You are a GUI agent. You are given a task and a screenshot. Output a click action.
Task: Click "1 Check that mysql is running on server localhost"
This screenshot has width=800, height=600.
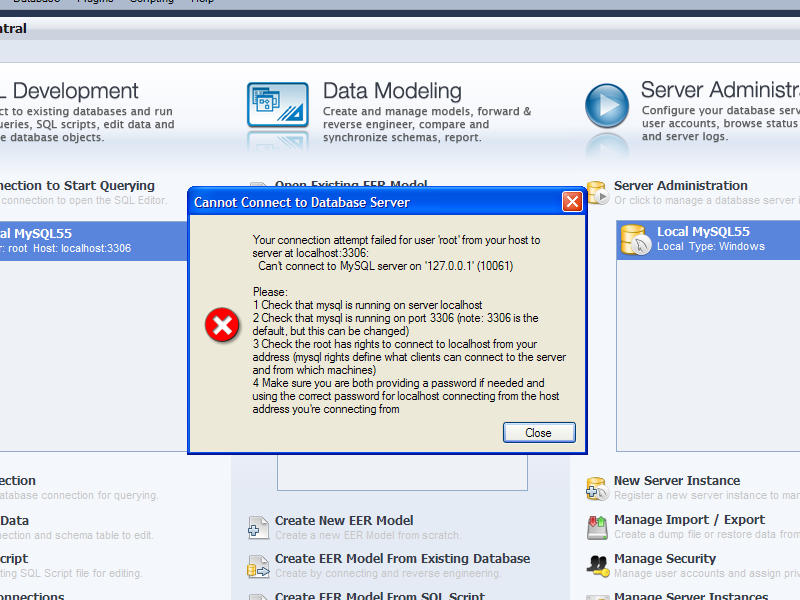pyautogui.click(x=367, y=305)
